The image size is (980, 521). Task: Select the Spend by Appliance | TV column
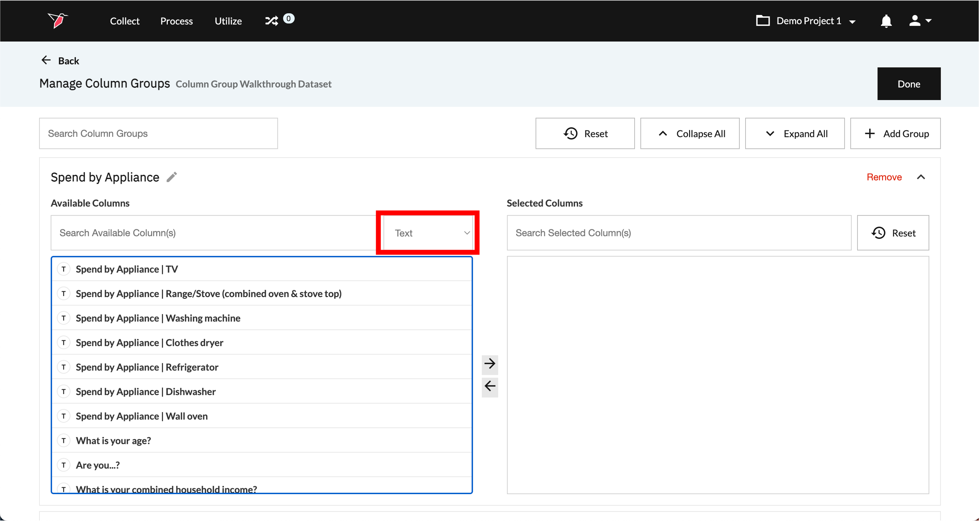(x=127, y=269)
